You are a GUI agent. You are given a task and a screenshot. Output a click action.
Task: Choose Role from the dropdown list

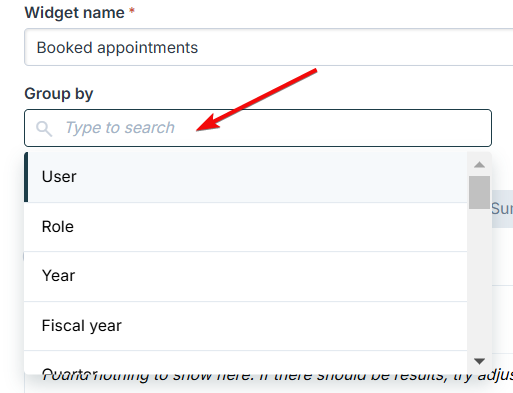point(245,227)
